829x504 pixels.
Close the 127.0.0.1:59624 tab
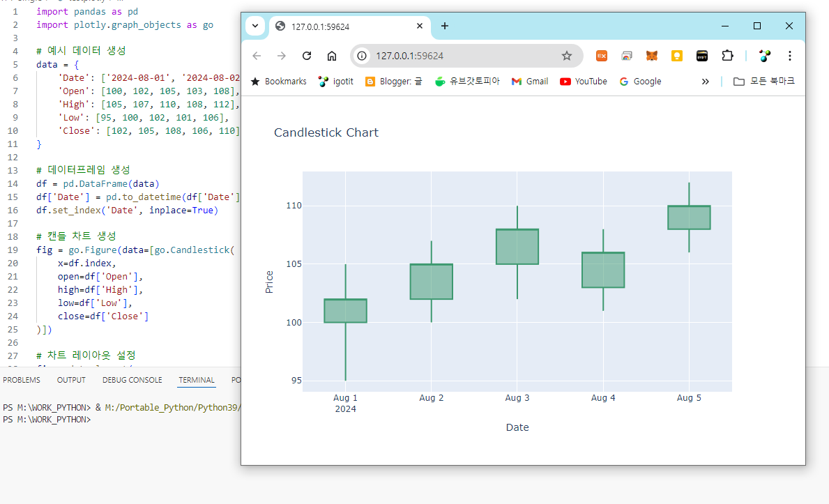[420, 26]
